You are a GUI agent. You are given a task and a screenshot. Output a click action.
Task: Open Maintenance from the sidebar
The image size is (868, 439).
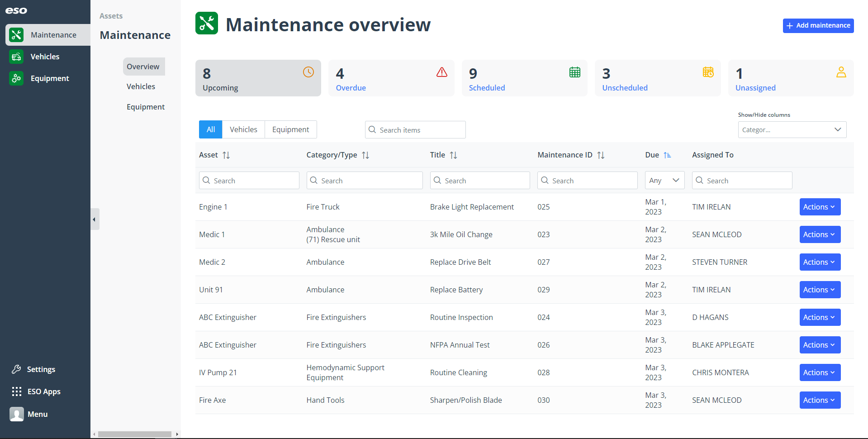click(48, 35)
